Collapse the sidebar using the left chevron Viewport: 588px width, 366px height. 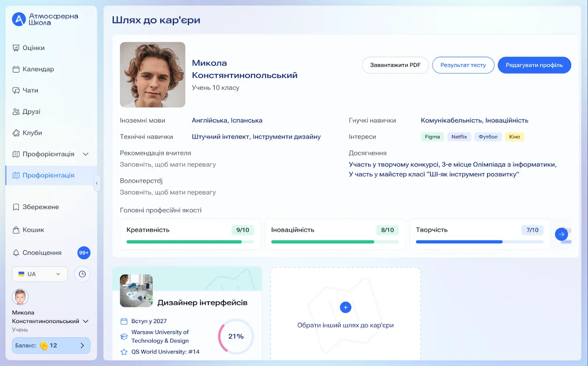[97, 183]
